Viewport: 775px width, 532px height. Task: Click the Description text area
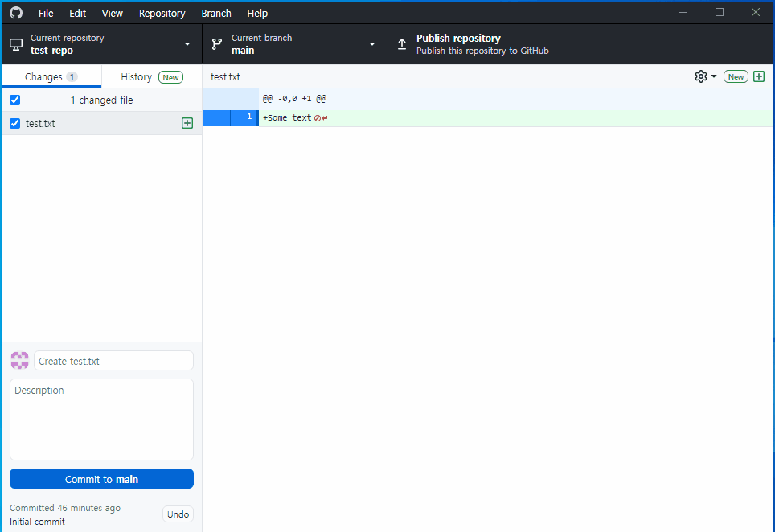[x=101, y=418]
